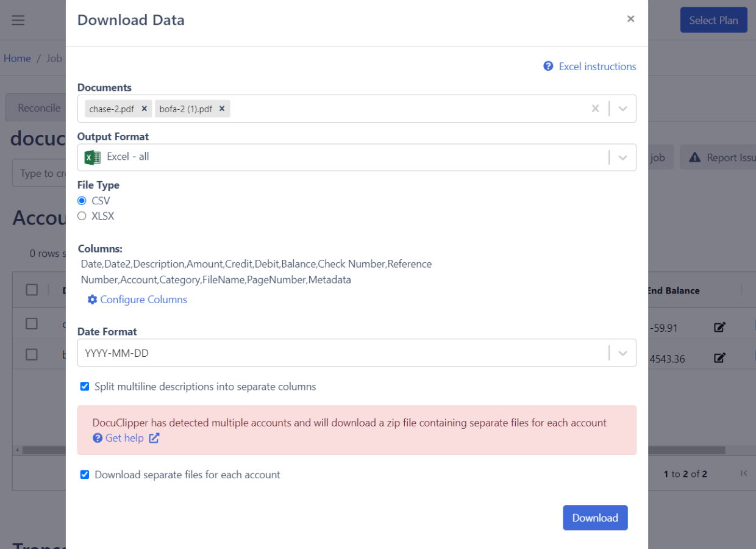
Task: Edit end balance 4543.36 row
Action: 719,358
